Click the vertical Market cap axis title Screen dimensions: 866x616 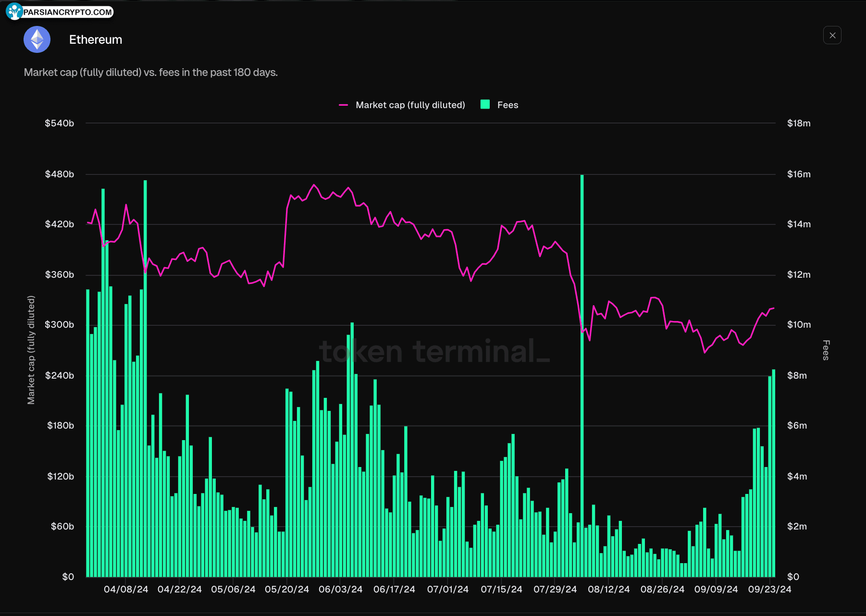(x=31, y=350)
